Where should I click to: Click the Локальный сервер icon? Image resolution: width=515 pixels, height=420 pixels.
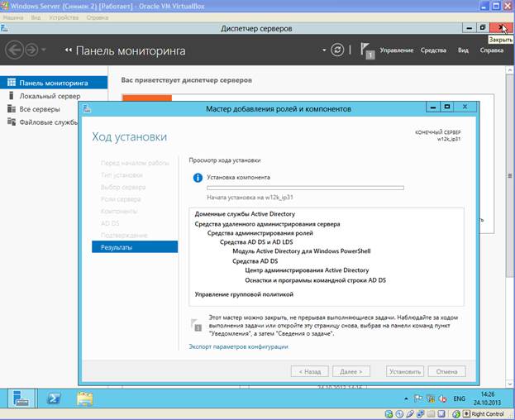(12, 96)
